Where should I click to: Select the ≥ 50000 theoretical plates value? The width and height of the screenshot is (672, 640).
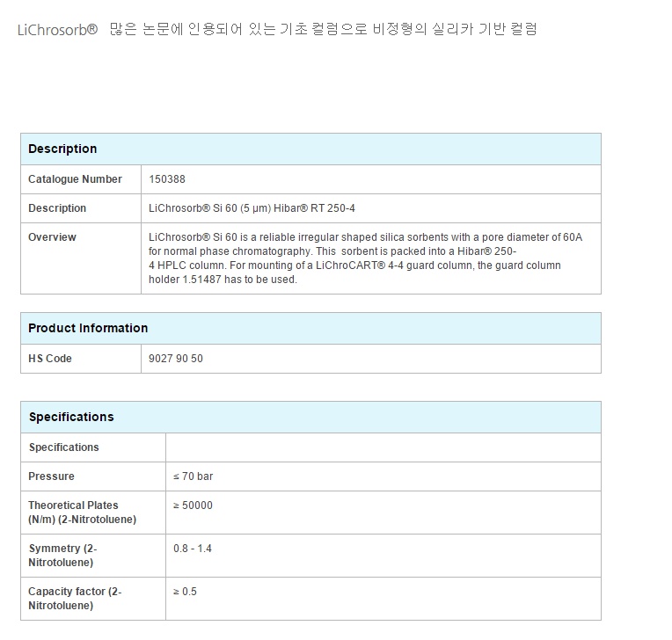click(193, 505)
